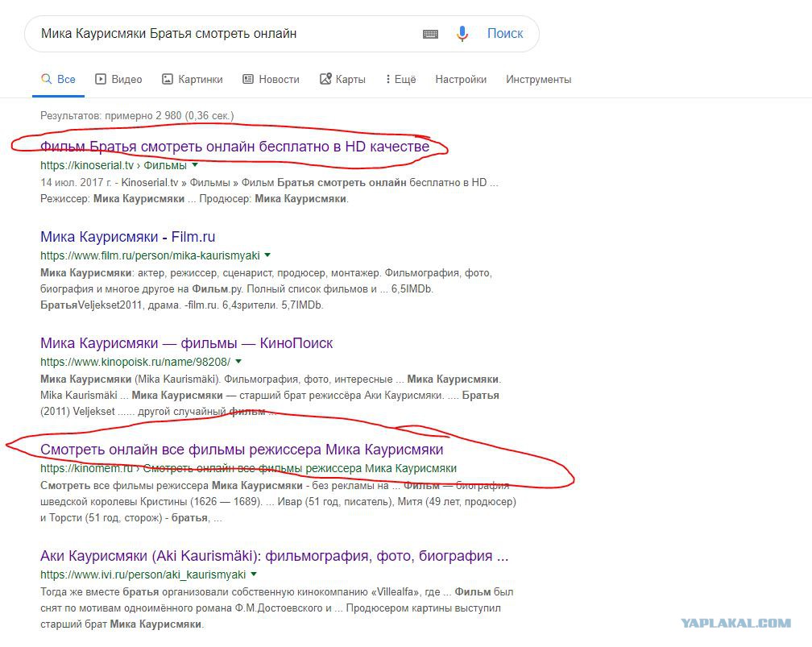Screen dimensions: 812x647
Task: Click the film.ru/person/mika-kaurismyaki URL text
Action: (x=150, y=255)
